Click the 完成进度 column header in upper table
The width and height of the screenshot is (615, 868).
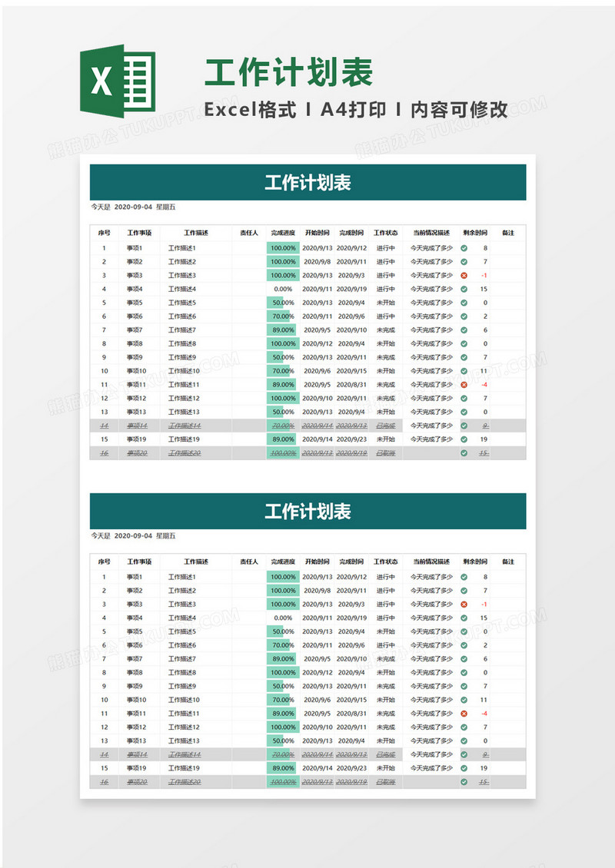click(283, 233)
